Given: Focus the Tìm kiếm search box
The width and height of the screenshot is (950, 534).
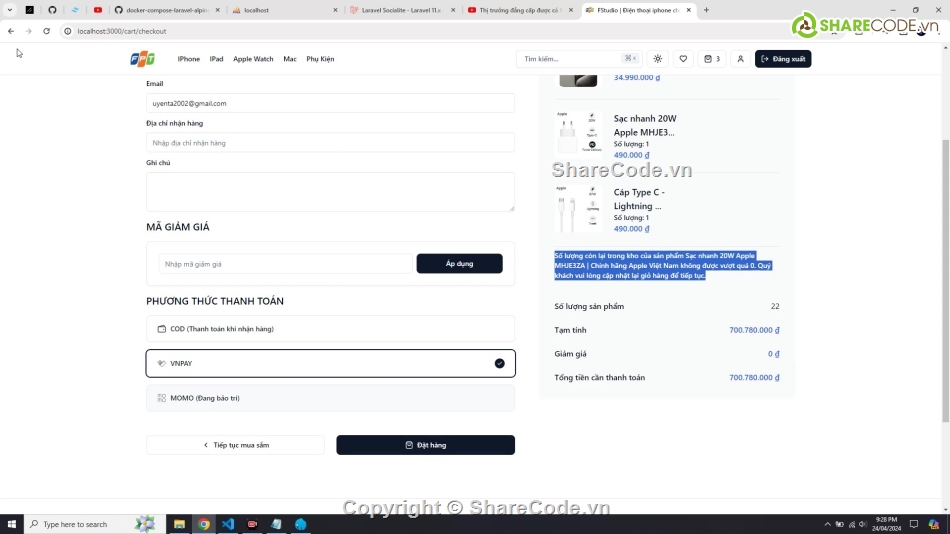Looking at the screenshot, I should pyautogui.click(x=579, y=59).
